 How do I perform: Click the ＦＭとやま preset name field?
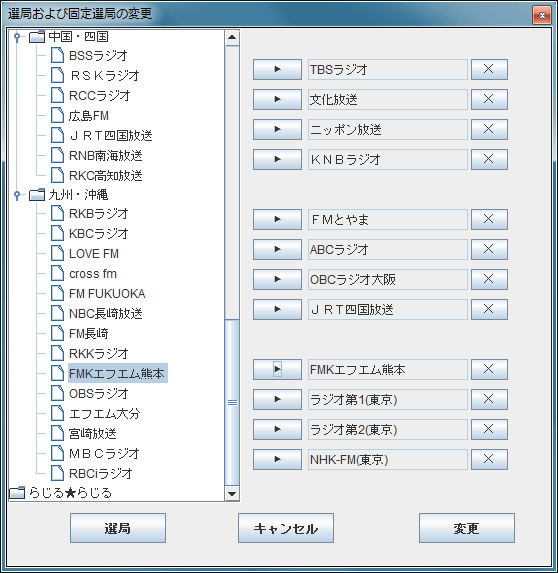[388, 219]
